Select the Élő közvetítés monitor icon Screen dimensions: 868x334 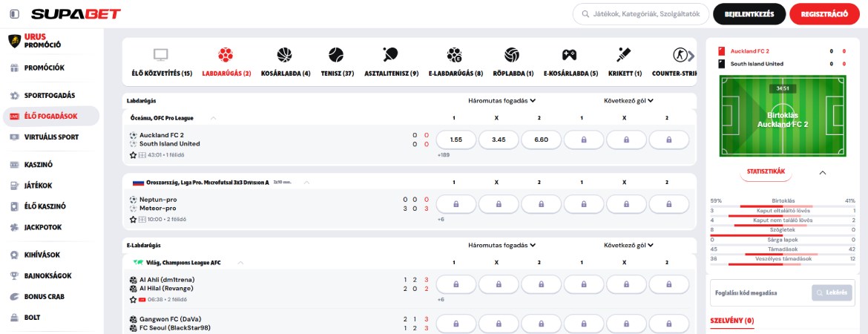[160, 55]
